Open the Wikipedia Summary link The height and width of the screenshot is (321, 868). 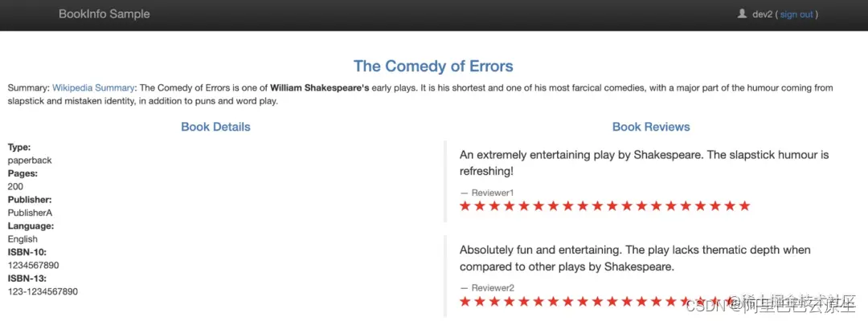pyautogui.click(x=93, y=87)
